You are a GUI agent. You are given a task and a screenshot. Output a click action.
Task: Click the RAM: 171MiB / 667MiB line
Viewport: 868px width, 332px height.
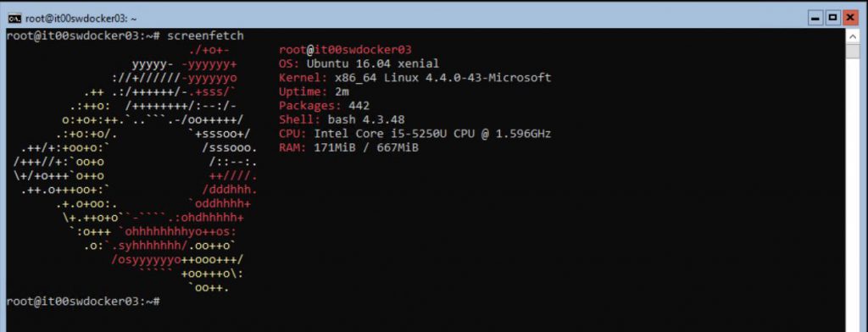(x=348, y=147)
